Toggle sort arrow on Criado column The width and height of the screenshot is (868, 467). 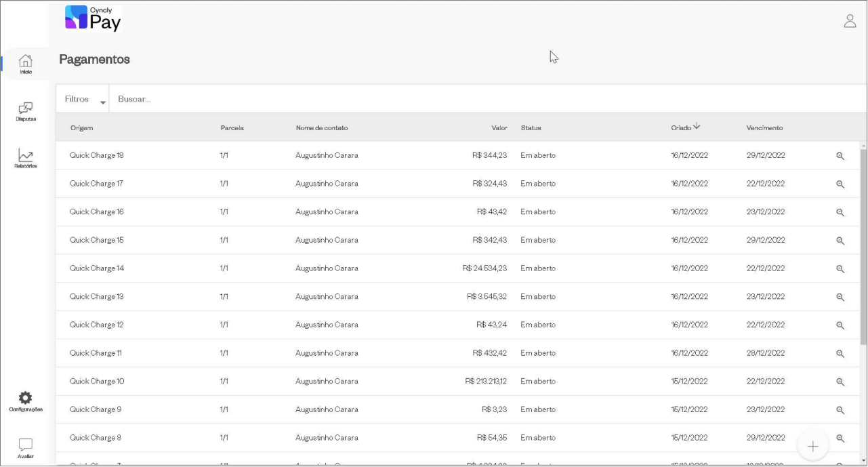click(x=697, y=127)
